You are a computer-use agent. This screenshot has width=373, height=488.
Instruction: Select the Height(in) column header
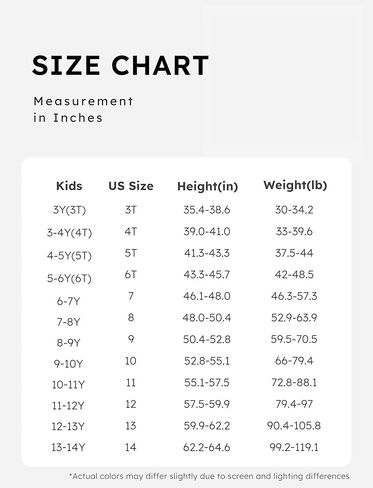point(207,186)
